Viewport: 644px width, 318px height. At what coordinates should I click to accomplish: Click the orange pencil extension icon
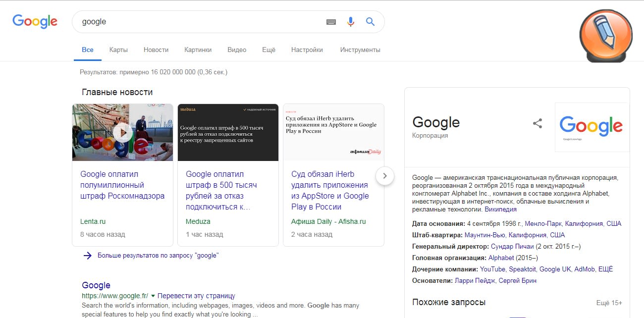(606, 35)
